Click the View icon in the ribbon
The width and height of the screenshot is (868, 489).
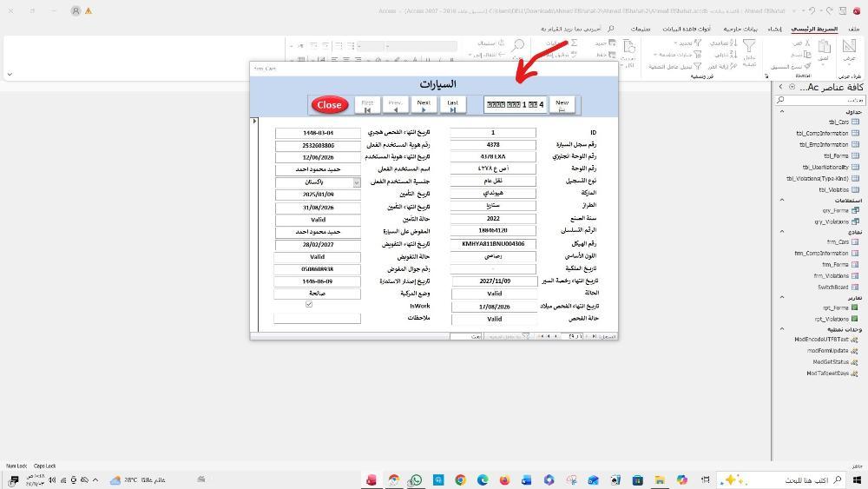click(x=849, y=49)
